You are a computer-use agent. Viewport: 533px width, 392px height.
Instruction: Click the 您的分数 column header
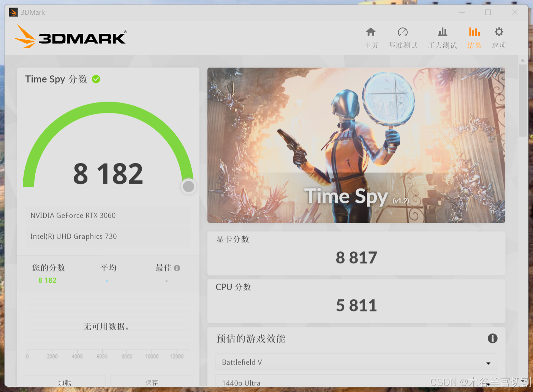tap(49, 268)
